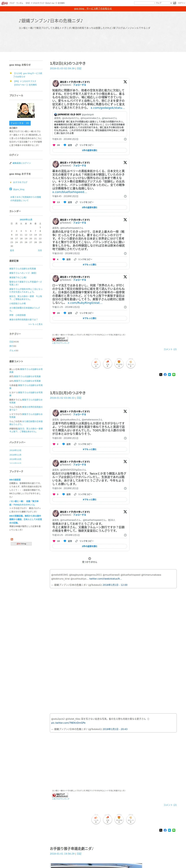Image resolution: width=186 pixels, height=868 pixels.
Task: Open 2018年11月 back number
Action: tap(15, 455)
